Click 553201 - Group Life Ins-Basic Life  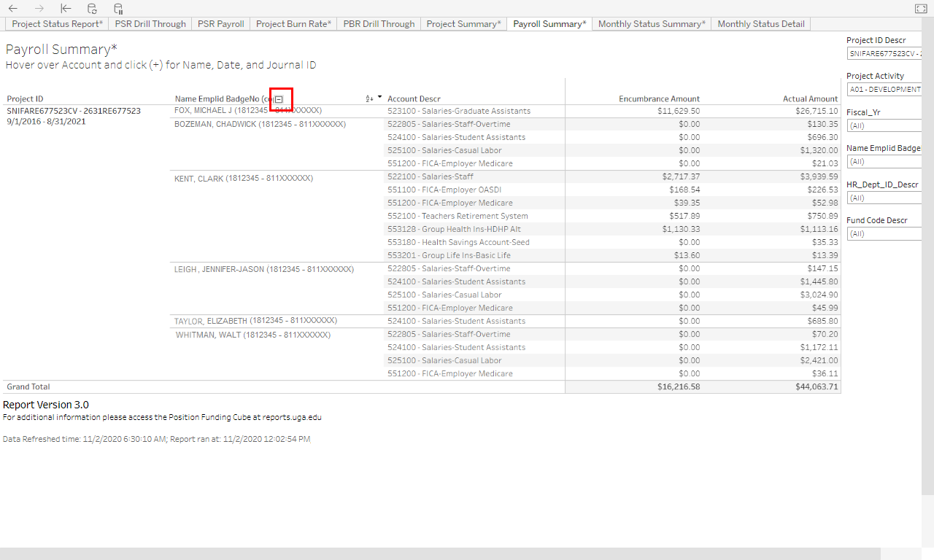[449, 255]
